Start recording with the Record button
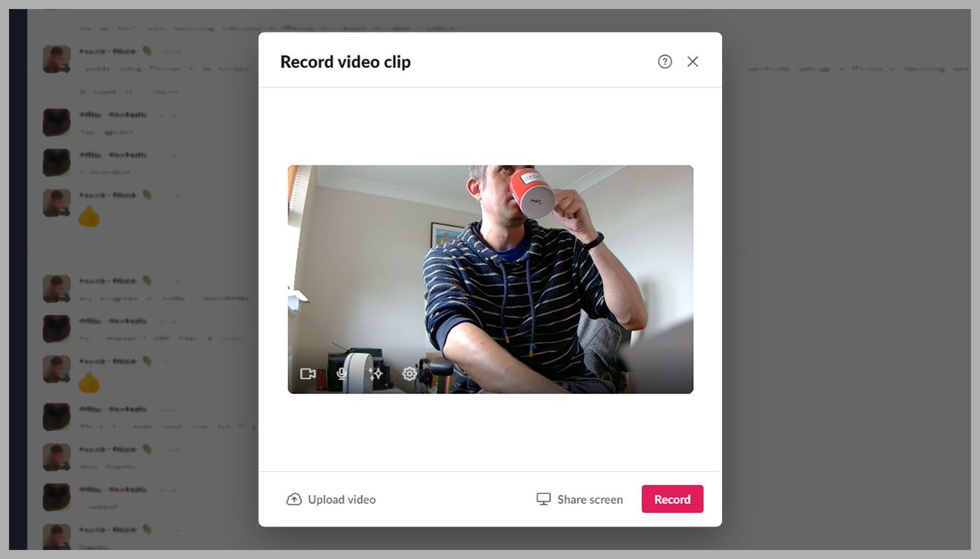This screenshot has height=559, width=980. coord(672,499)
